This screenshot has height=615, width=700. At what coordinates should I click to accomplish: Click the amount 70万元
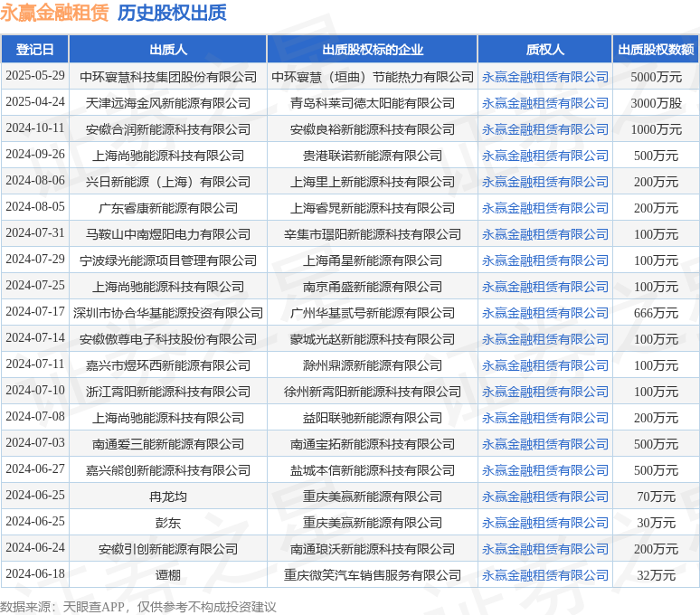[x=656, y=497]
